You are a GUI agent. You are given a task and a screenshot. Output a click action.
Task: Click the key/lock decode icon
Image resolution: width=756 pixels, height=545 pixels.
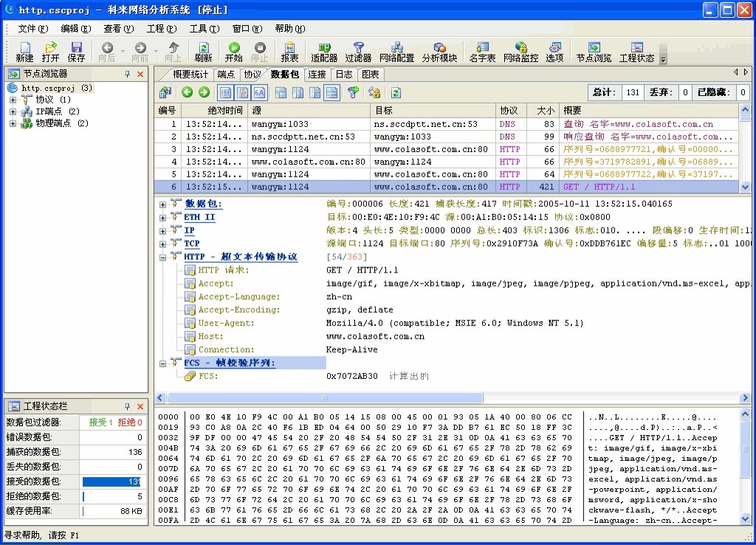(x=374, y=92)
